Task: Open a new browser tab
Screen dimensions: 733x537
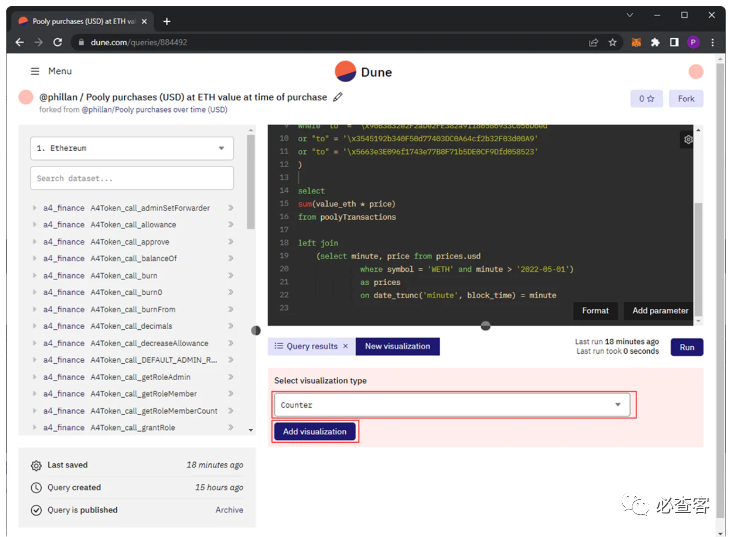Action: click(x=167, y=21)
